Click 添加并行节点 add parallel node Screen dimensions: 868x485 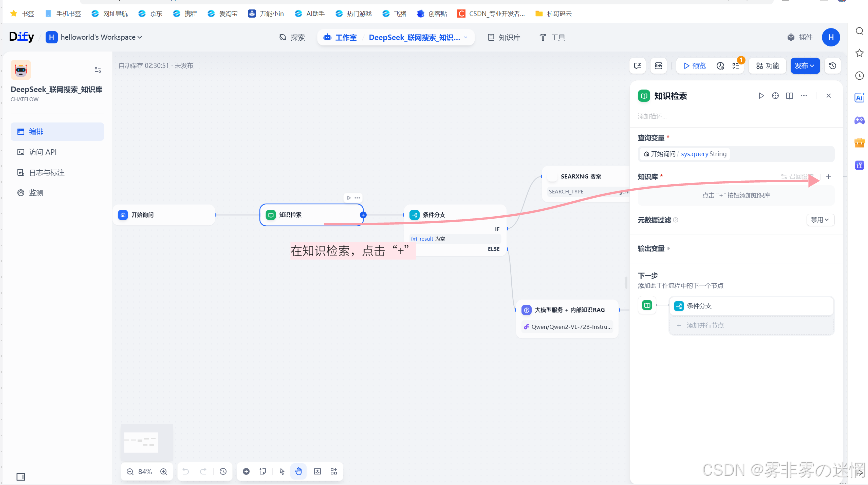click(x=751, y=325)
